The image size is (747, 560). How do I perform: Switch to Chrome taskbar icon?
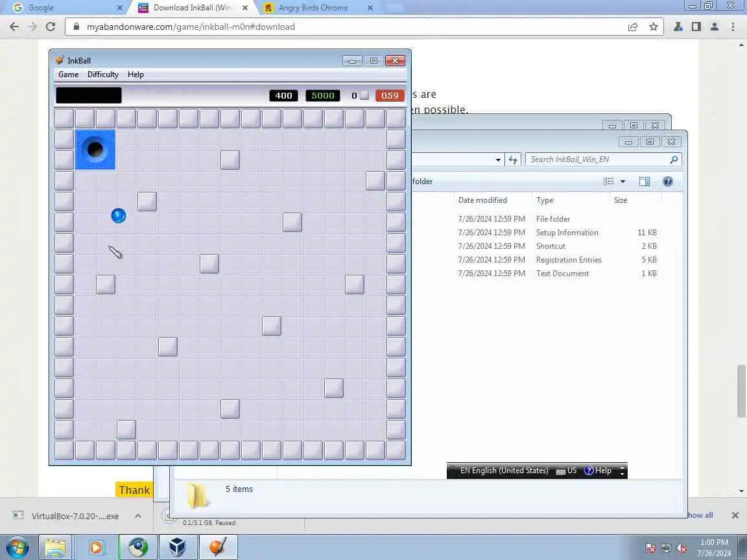(x=137, y=547)
